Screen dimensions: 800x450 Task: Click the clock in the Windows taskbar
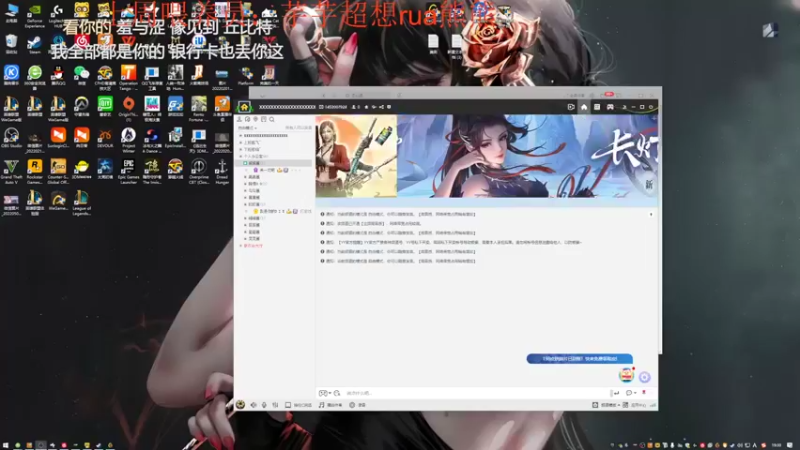776,445
